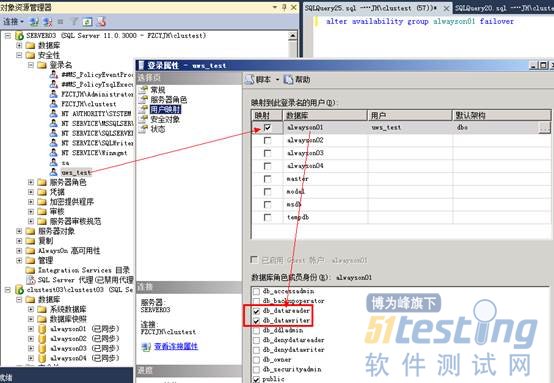Select the 数据库 folder under SERVER03

pyautogui.click(x=43, y=45)
